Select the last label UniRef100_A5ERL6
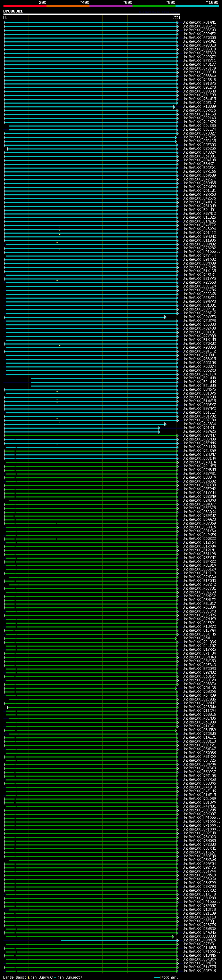Screen dimensions: 222x980 [x=199, y=971]
